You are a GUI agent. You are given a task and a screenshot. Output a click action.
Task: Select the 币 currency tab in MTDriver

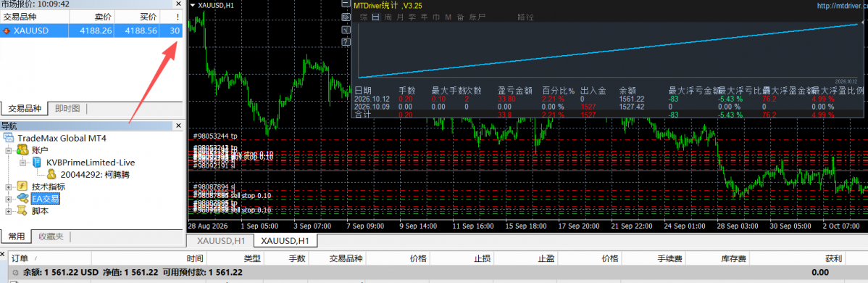436,17
